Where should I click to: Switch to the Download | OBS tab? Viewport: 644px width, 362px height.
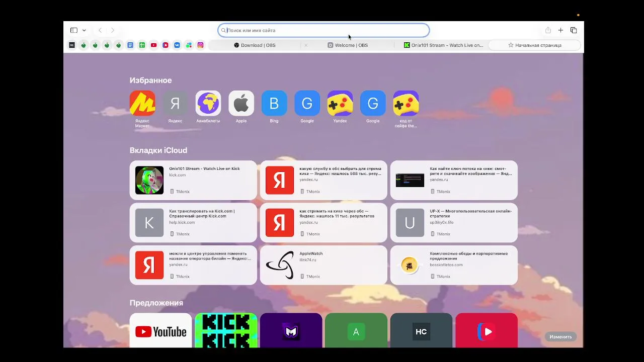click(255, 45)
